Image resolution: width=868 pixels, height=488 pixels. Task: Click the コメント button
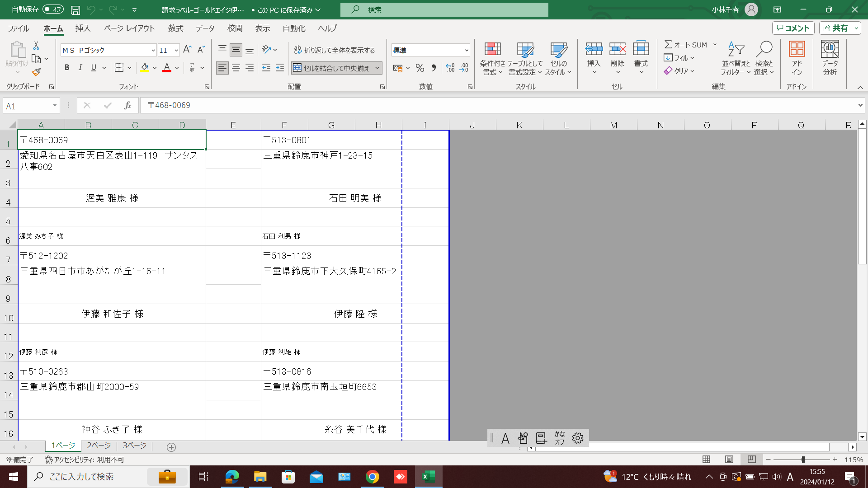click(793, 28)
